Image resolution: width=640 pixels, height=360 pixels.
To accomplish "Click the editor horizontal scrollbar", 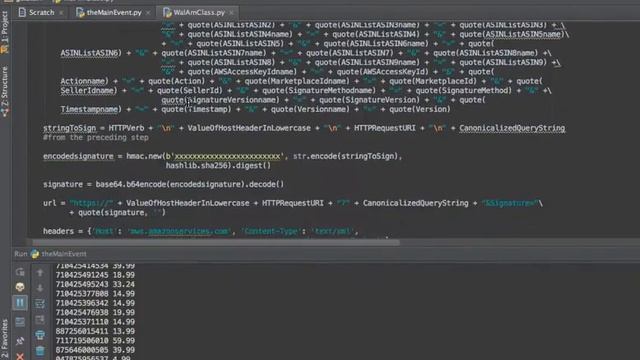I will coord(216,242).
